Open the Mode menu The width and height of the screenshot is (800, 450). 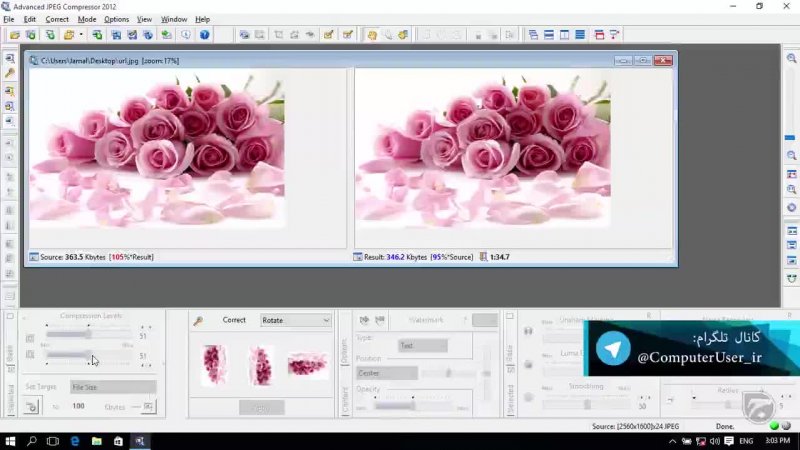[87, 19]
